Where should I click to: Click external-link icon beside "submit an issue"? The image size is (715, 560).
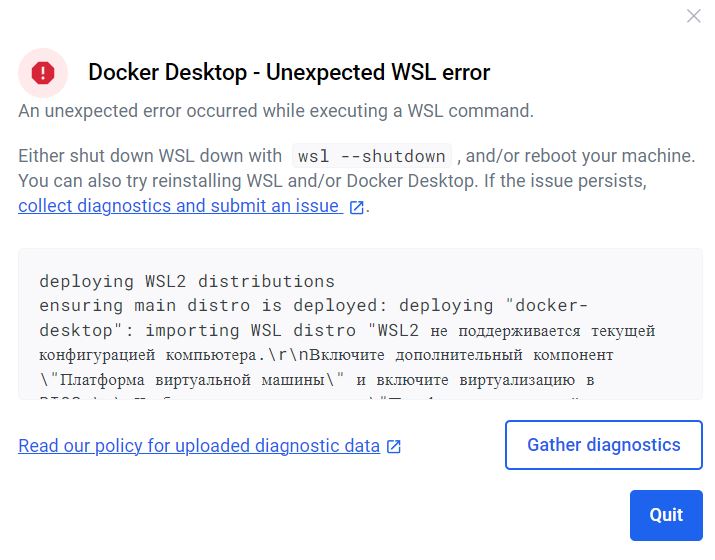click(356, 208)
